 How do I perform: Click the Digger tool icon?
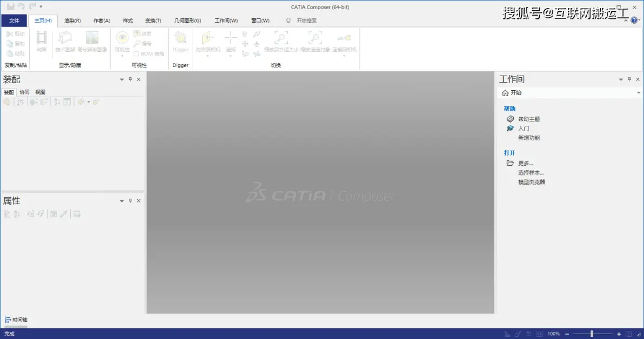[x=180, y=38]
